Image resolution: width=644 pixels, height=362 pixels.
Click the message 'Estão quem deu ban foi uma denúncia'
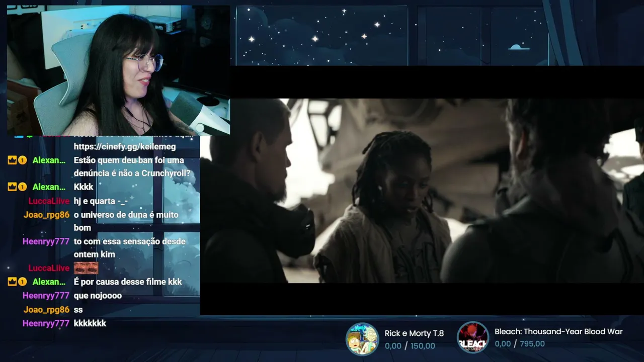coord(132,167)
